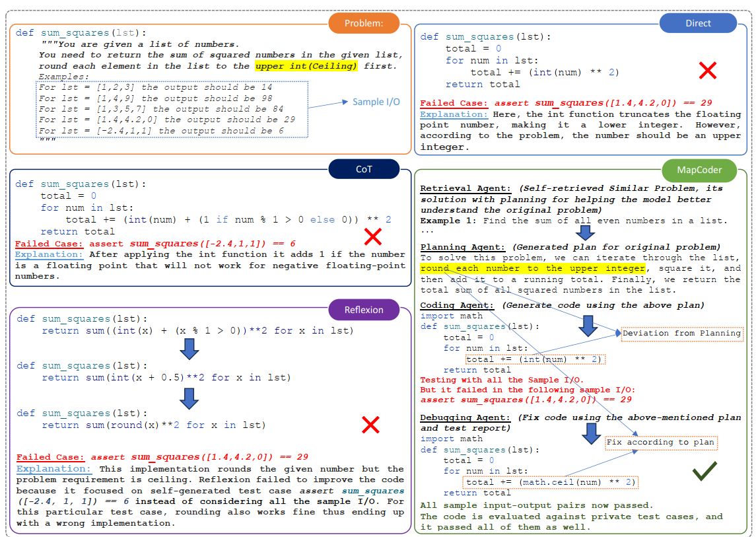Viewport: 756px width, 537px height.
Task: Click the purple Reflexion label
Action: point(364,310)
